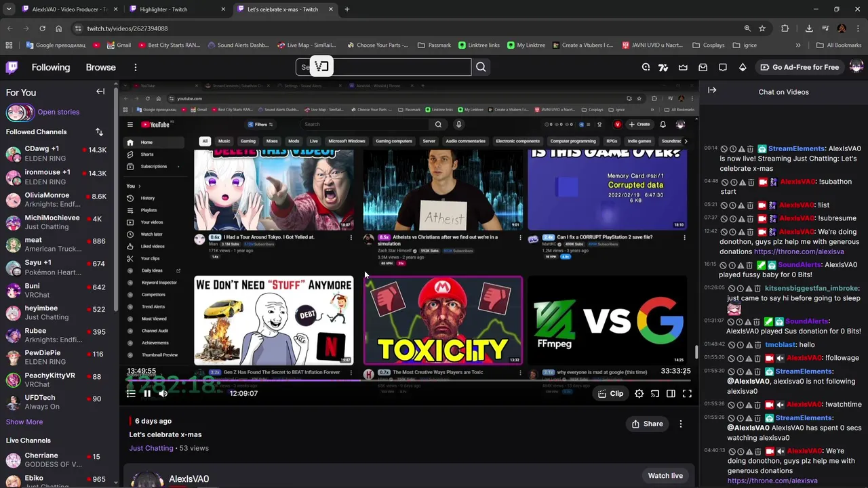Open the video player settings gear

pos(639,393)
